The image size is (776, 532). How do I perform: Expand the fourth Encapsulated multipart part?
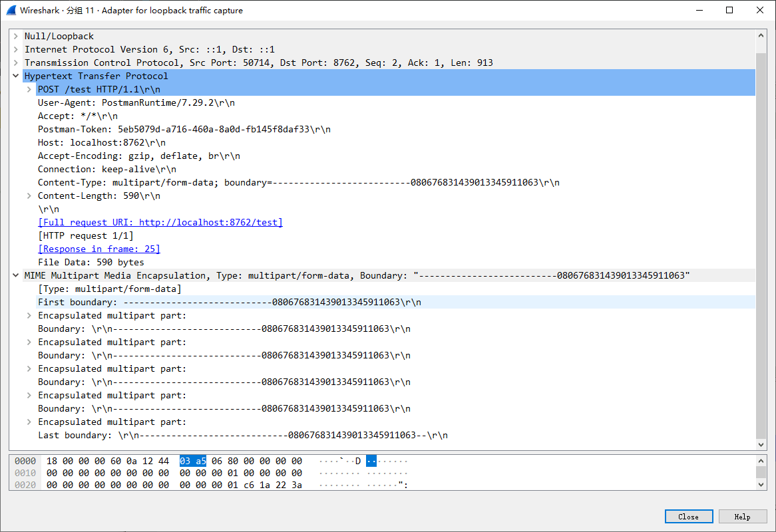[29, 396]
